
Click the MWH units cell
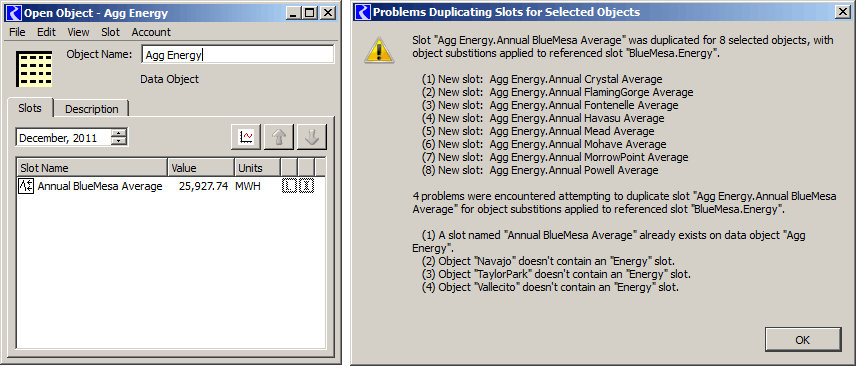[x=248, y=186]
